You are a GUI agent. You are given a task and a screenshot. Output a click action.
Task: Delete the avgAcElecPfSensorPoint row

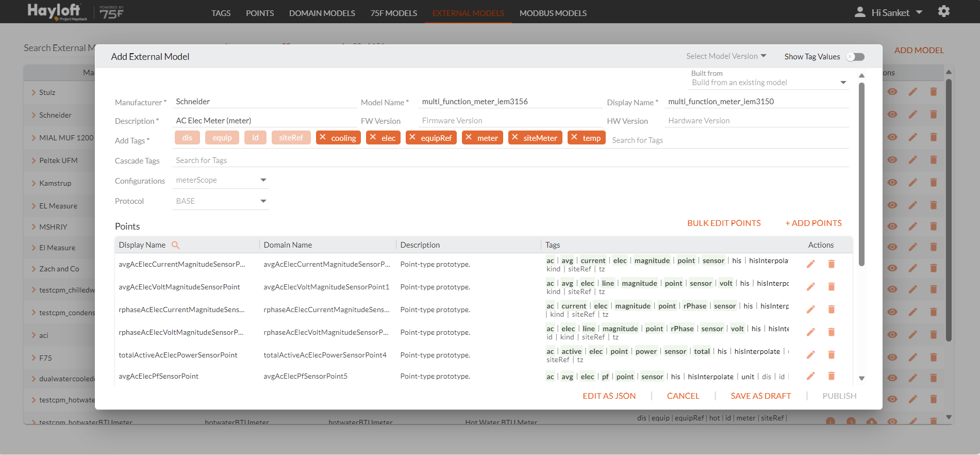pyautogui.click(x=831, y=376)
